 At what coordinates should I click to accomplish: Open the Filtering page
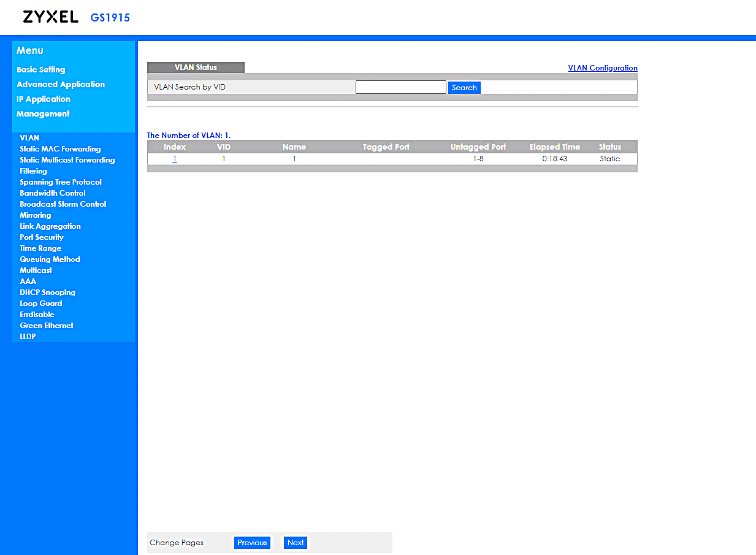pos(33,171)
